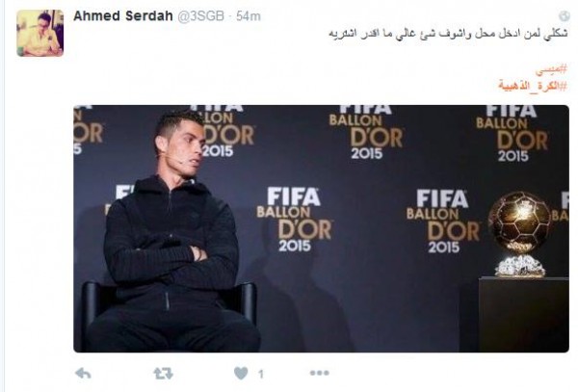Open Ahmed Serdah's profile picture

click(39, 33)
